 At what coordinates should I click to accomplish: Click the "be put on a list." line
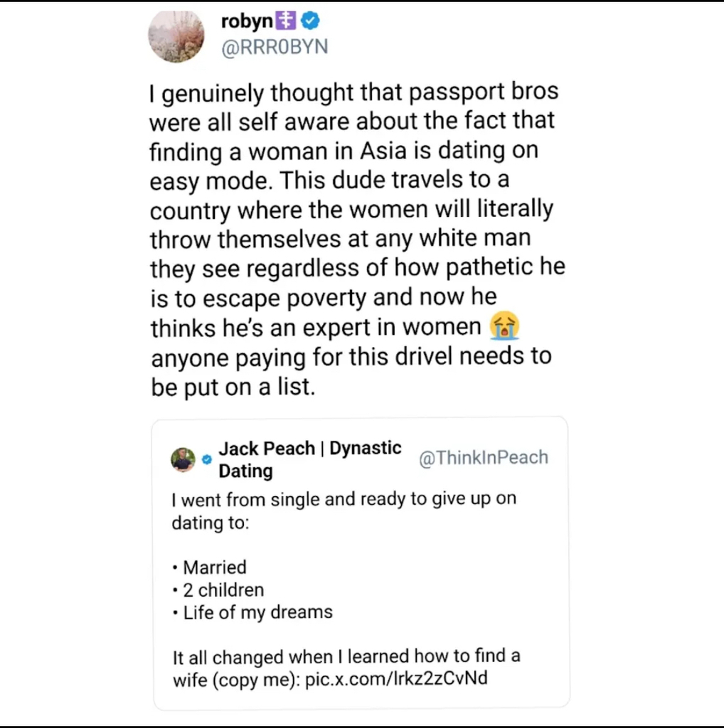point(232,387)
